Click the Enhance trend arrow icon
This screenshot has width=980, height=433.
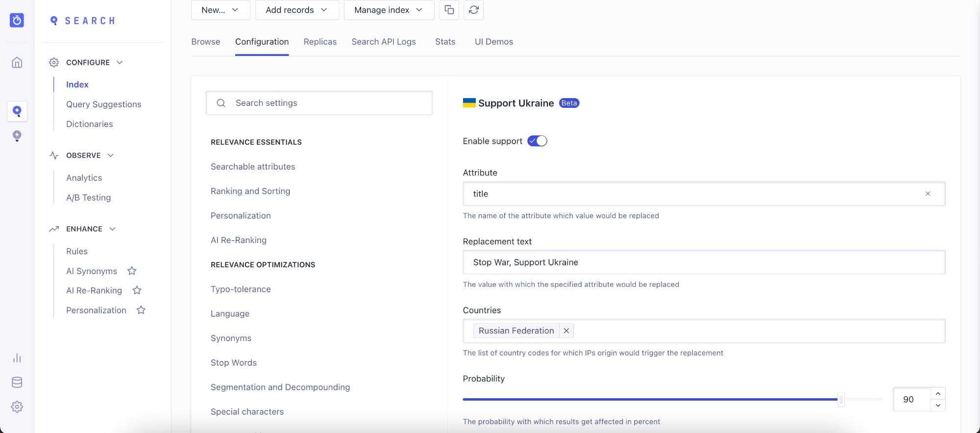(x=54, y=229)
